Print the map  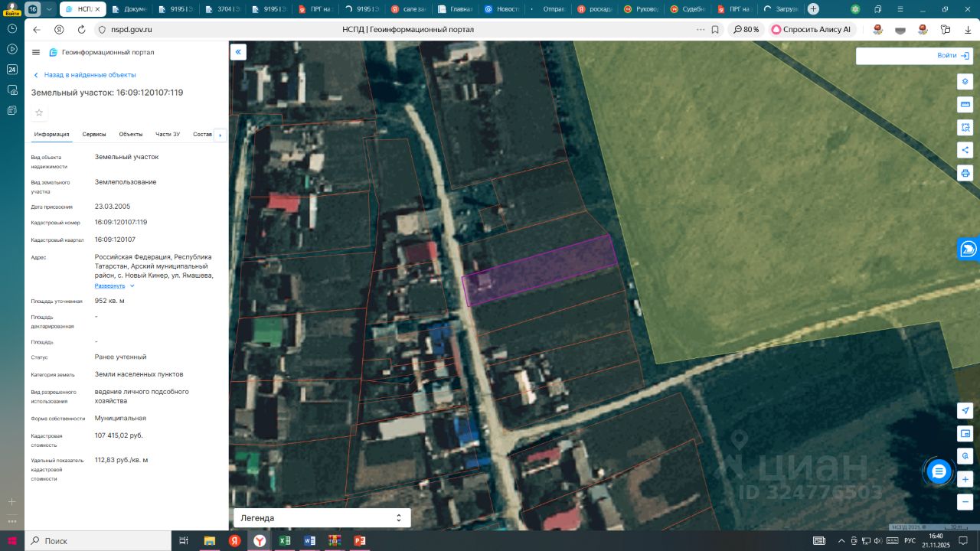pos(965,173)
